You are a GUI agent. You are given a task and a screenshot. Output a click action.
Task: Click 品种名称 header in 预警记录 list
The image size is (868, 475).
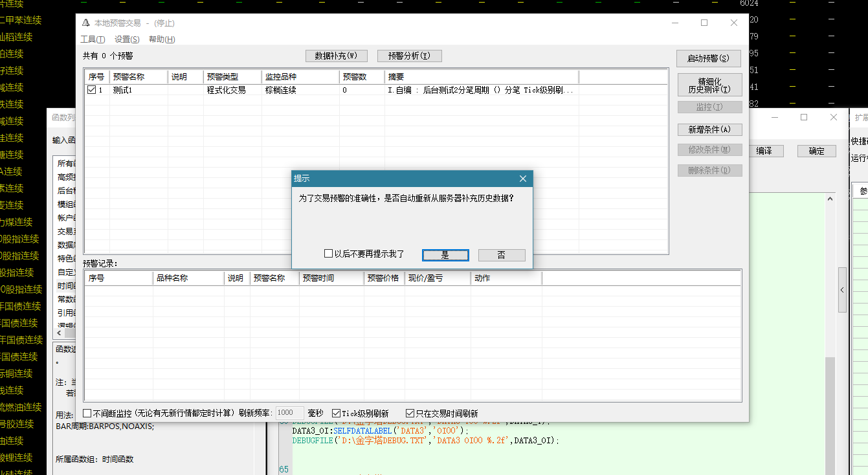188,278
